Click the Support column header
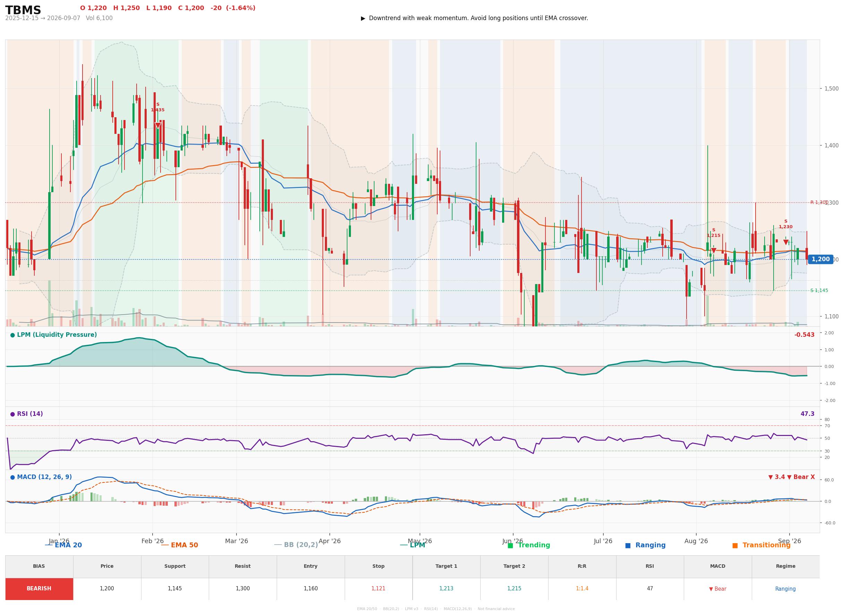Screen dimensions: 844x616 pos(175,566)
